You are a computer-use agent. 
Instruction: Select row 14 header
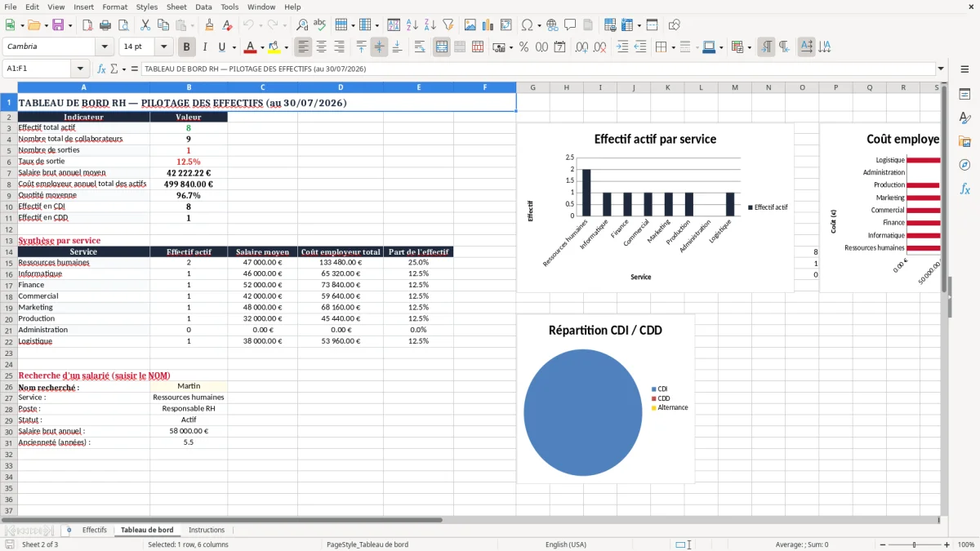[x=8, y=251]
